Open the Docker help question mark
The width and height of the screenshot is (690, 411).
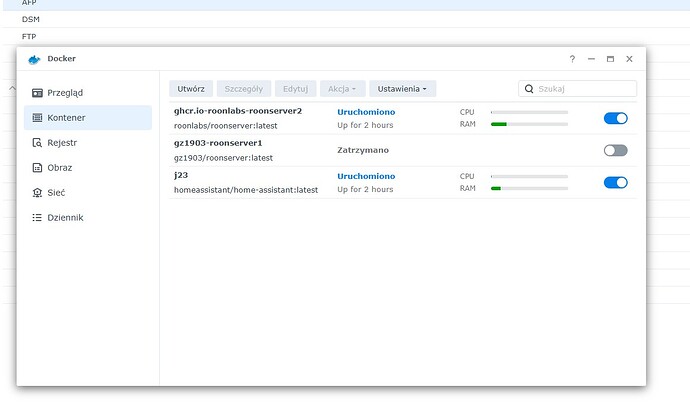(572, 59)
